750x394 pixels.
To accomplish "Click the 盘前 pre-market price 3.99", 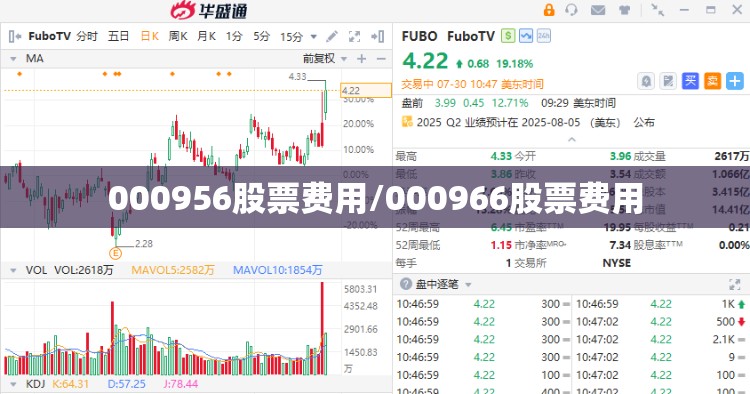I will point(445,103).
